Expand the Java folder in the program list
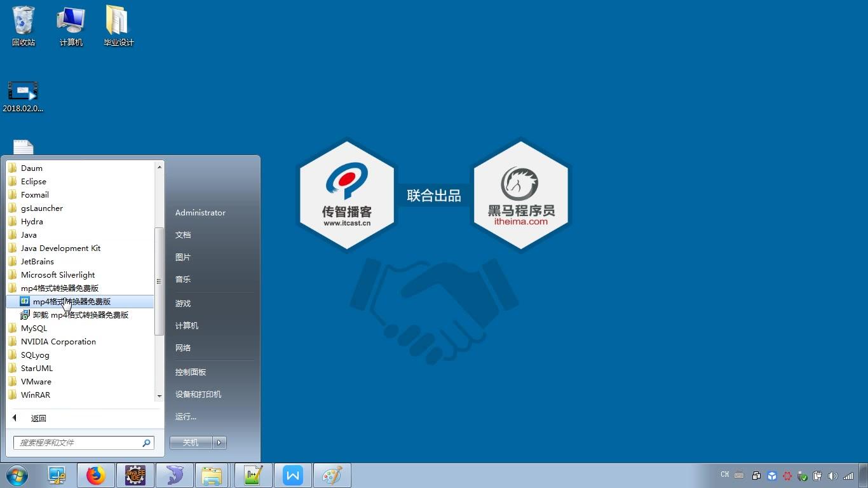The width and height of the screenshot is (868, 488). 80,235
